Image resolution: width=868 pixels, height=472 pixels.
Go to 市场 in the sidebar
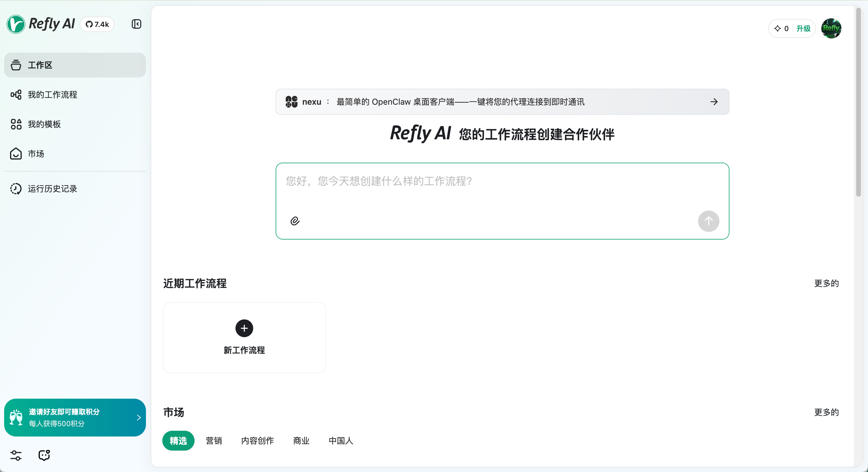tap(75, 154)
